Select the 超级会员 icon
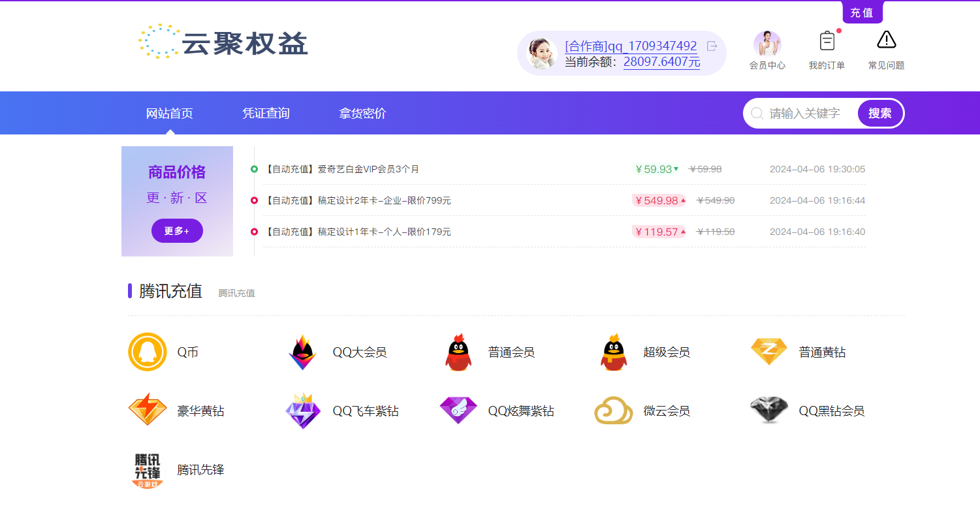Viewport: 980px width, 528px height. 613,351
